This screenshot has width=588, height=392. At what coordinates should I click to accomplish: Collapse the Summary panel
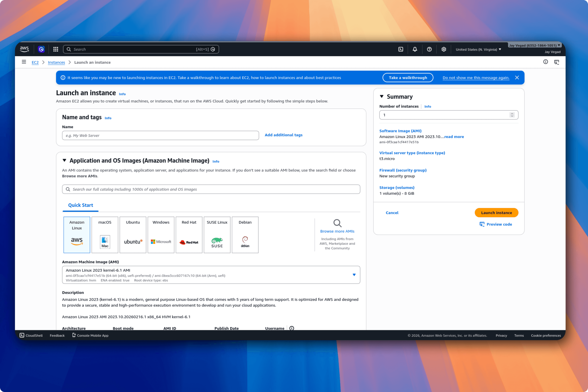tap(382, 96)
